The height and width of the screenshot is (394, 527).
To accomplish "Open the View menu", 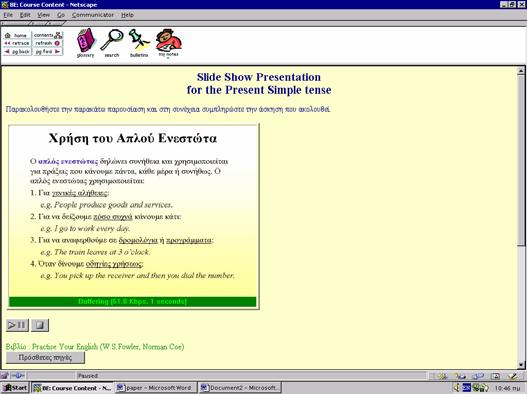I will click(43, 15).
